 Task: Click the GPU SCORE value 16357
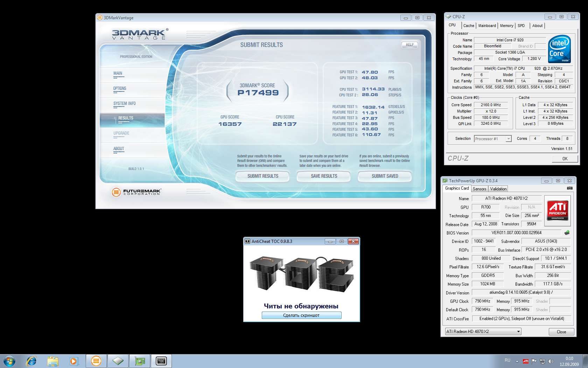pyautogui.click(x=230, y=124)
